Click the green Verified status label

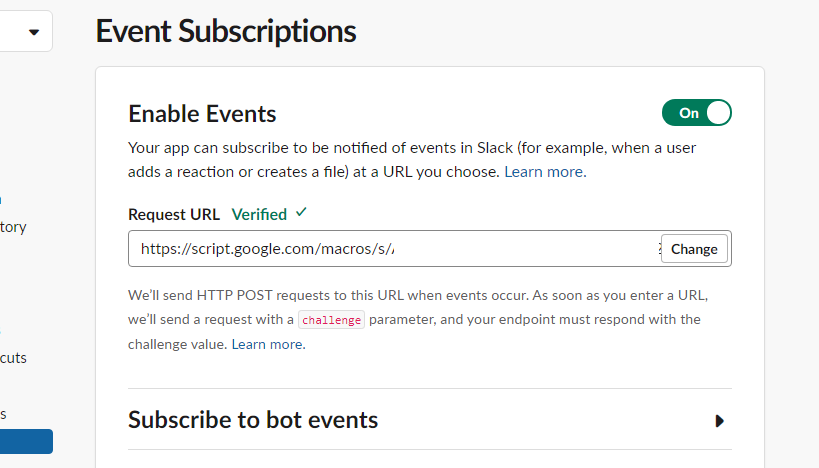pyautogui.click(x=259, y=214)
